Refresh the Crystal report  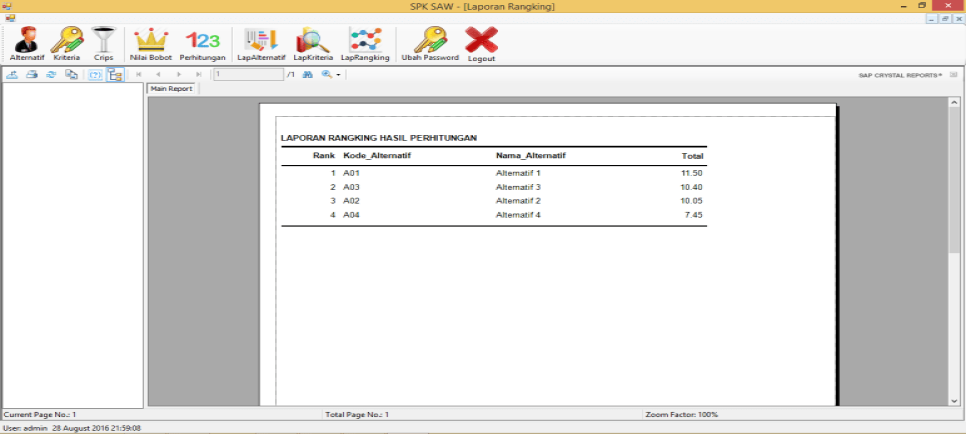51,75
